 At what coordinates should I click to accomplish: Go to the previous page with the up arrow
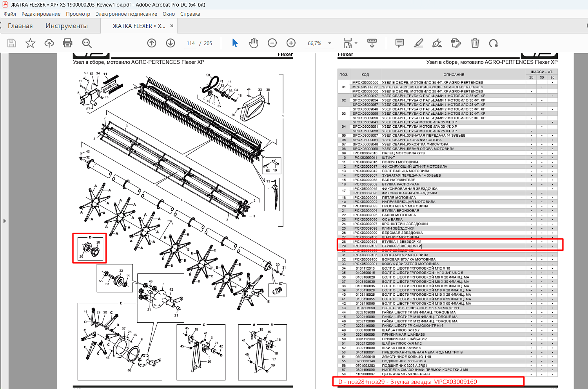click(152, 43)
